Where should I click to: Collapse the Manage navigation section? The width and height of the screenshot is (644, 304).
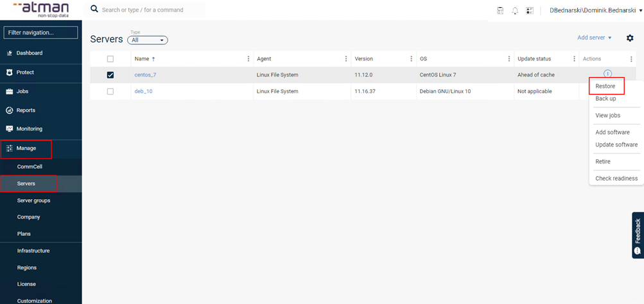pos(26,148)
